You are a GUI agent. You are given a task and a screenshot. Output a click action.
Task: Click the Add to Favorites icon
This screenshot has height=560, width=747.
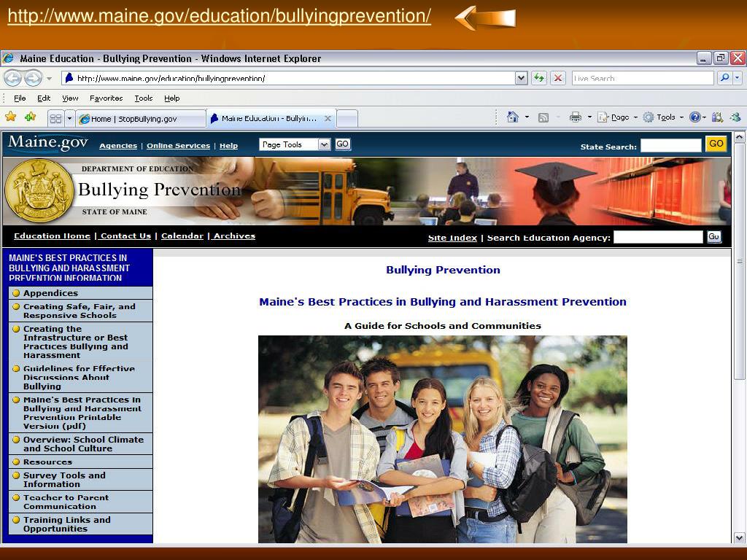pos(30,117)
